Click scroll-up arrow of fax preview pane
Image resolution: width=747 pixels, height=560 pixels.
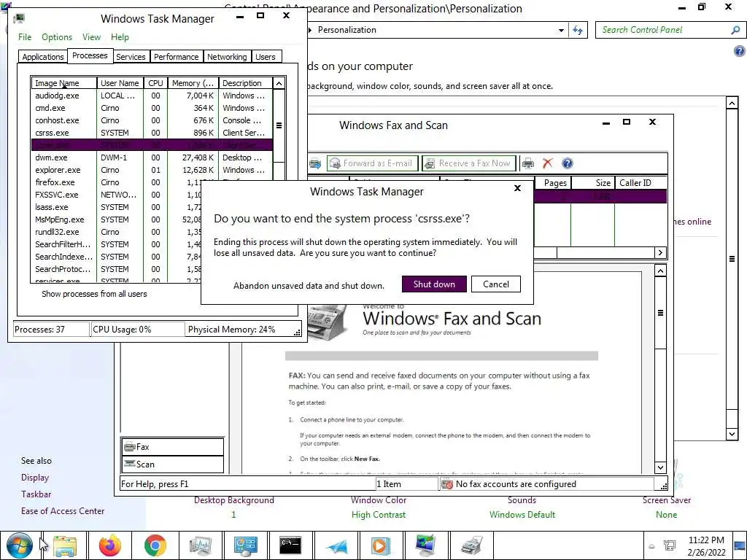click(660, 271)
